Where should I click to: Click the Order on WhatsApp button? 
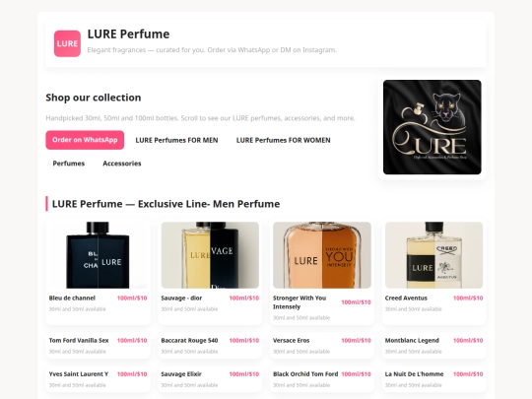coord(85,140)
